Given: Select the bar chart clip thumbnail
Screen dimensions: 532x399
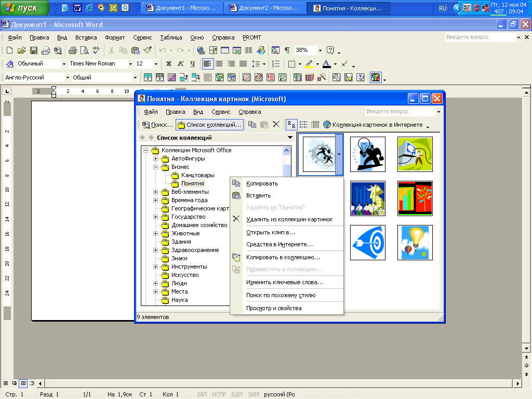Looking at the screenshot, I should [x=415, y=198].
